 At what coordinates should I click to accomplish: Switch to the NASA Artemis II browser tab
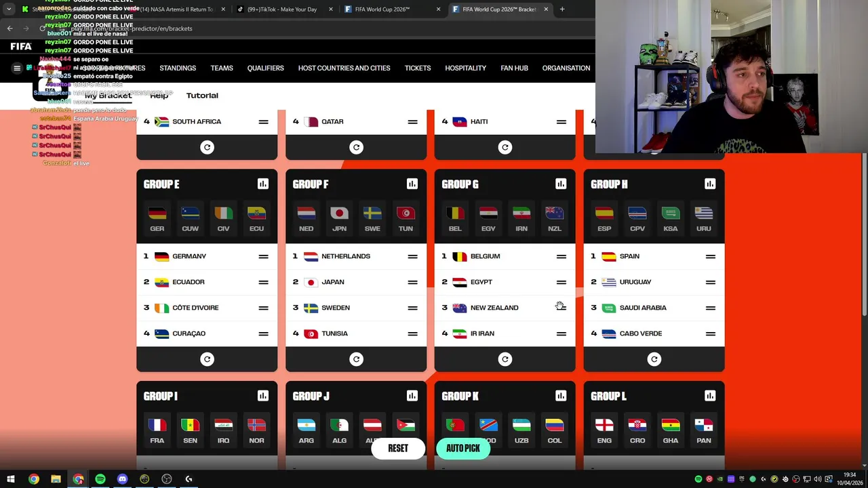pos(176,9)
